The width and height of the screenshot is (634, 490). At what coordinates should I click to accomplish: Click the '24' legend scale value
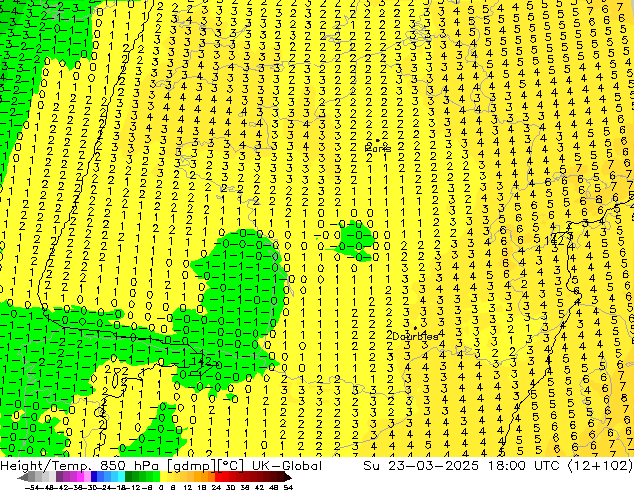(216, 487)
